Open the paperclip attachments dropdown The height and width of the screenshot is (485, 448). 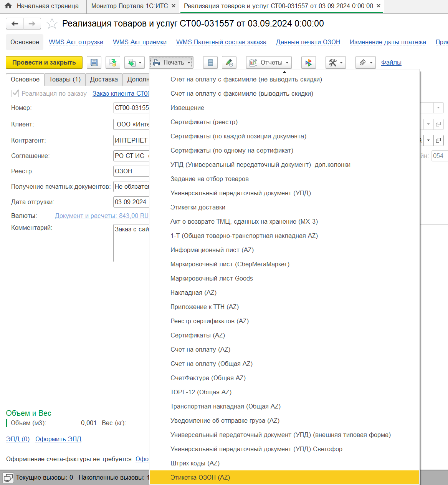(x=365, y=63)
